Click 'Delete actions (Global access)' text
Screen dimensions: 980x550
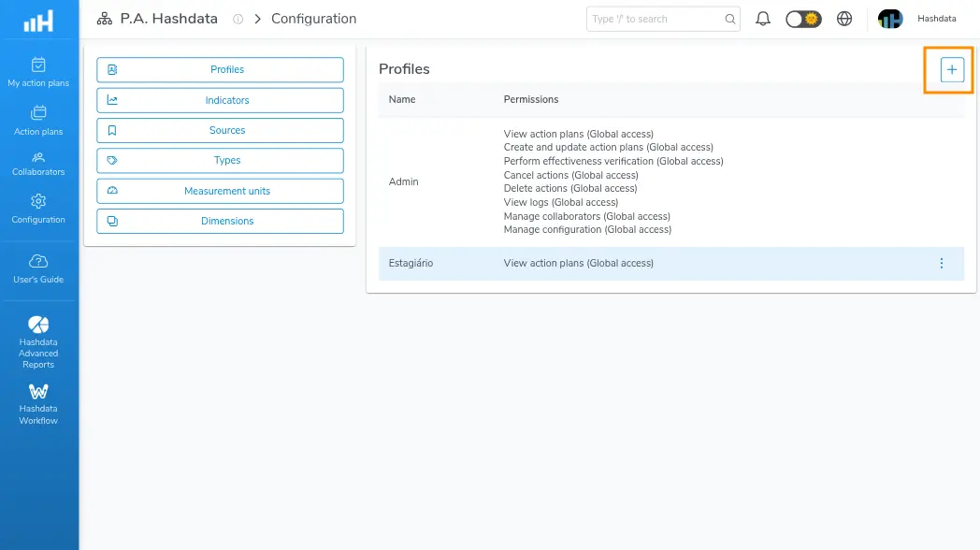570,188
